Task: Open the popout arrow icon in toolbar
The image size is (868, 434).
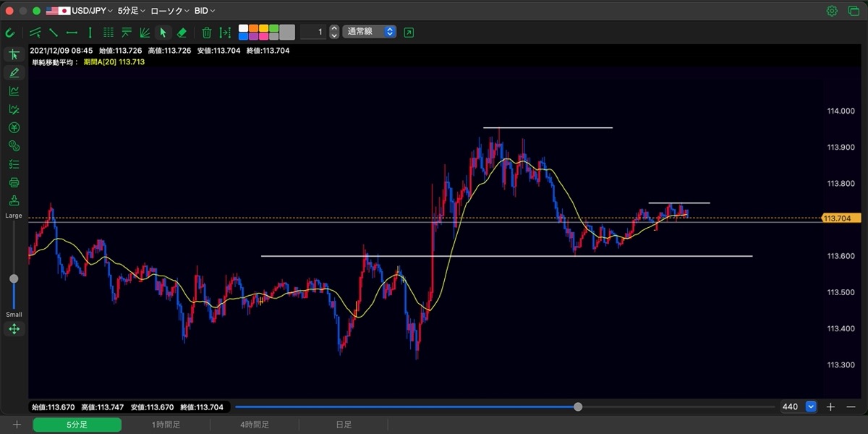Action: [x=409, y=33]
